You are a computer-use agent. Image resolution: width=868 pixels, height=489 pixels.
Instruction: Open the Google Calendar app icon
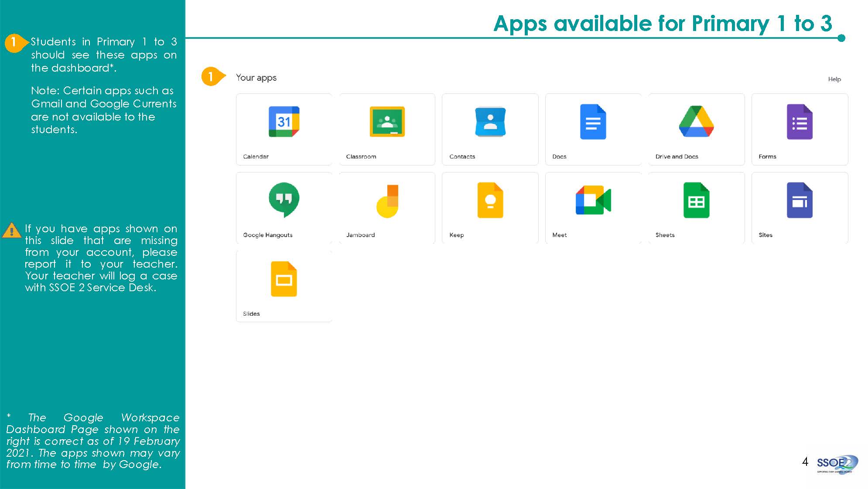click(284, 121)
